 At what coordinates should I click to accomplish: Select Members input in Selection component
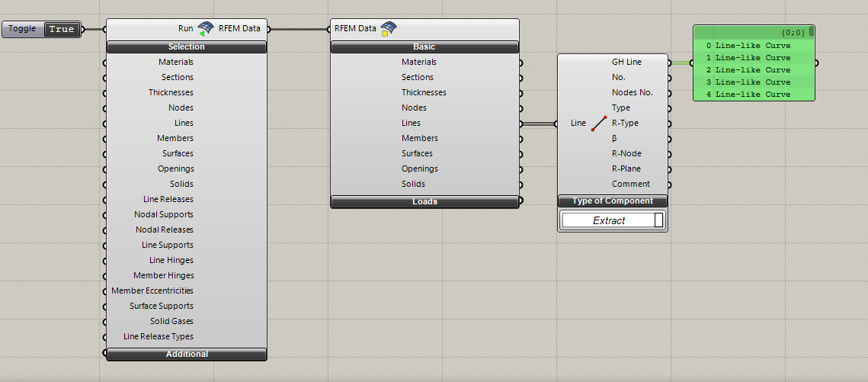175,138
